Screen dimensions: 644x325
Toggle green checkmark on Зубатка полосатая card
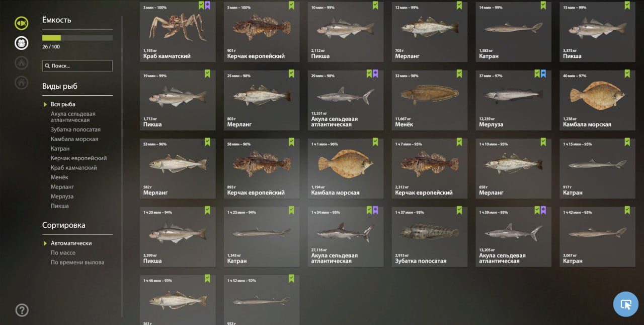click(459, 210)
